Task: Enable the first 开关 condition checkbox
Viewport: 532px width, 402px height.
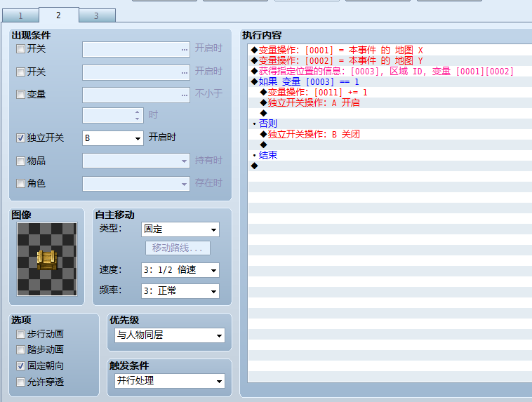Action: [20, 49]
